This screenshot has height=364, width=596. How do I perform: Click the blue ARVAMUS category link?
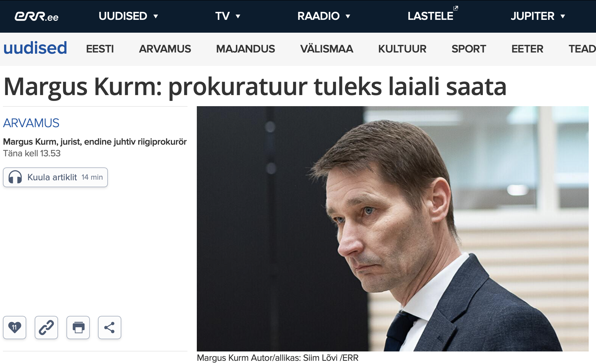click(31, 123)
